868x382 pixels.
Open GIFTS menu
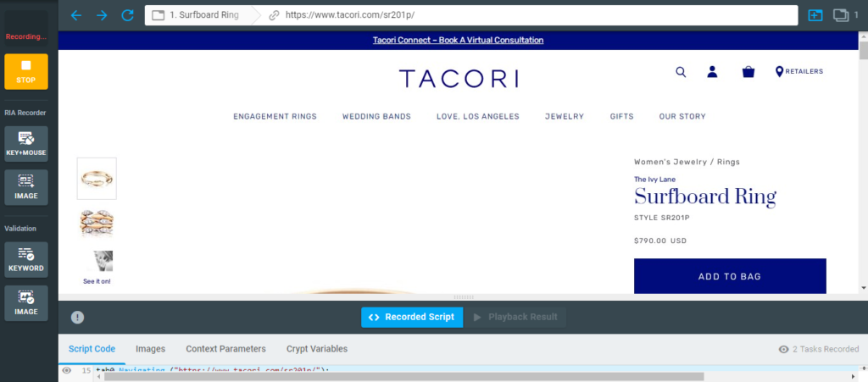click(621, 117)
